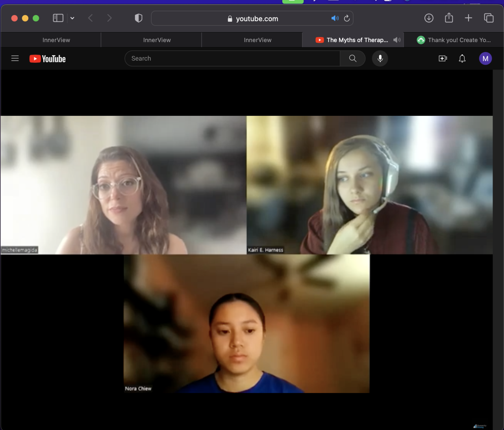
Task: Open the account avatar M menu
Action: 485,58
